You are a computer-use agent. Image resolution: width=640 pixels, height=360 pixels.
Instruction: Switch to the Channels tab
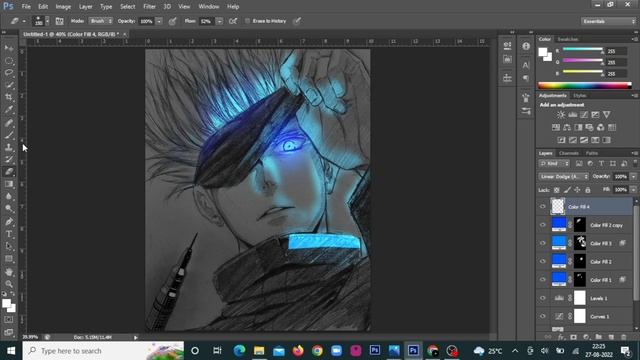coord(569,153)
